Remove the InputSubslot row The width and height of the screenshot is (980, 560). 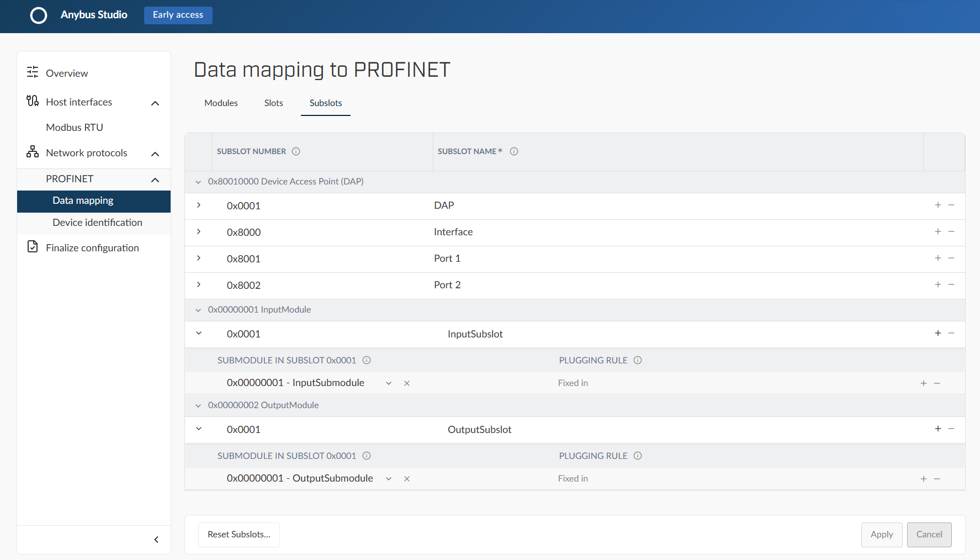951,333
